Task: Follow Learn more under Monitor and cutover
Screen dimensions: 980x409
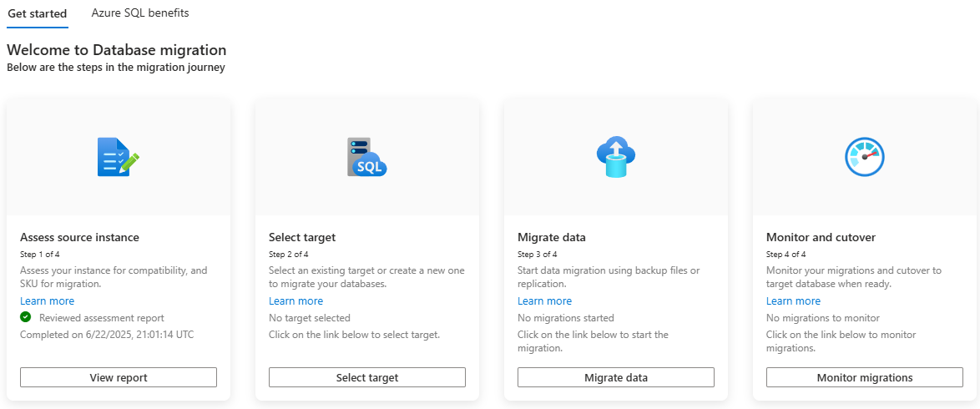Action: 793,301
